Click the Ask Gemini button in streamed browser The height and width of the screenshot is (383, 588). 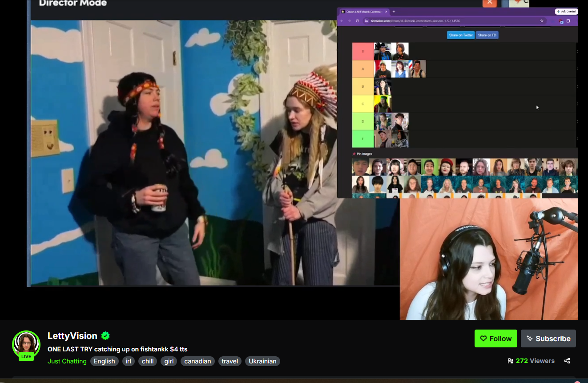566,12
